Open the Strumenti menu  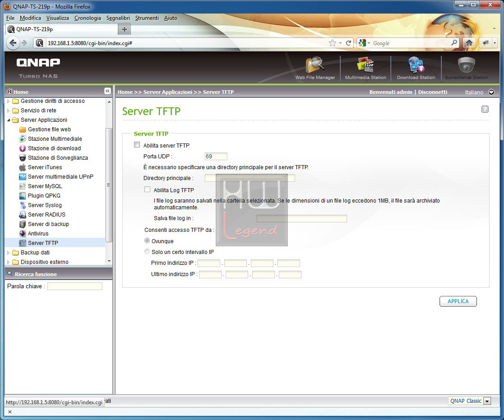coord(147,18)
